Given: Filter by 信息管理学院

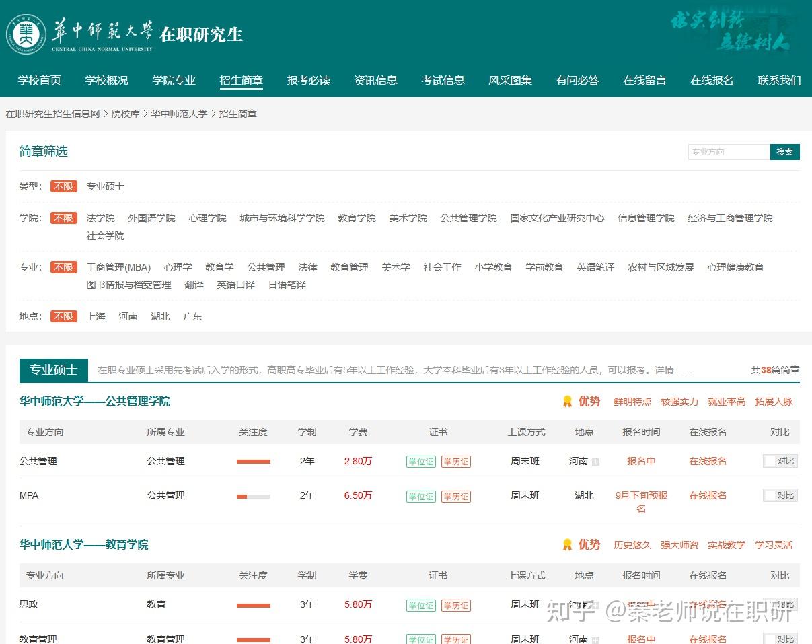Looking at the screenshot, I should coord(647,218).
